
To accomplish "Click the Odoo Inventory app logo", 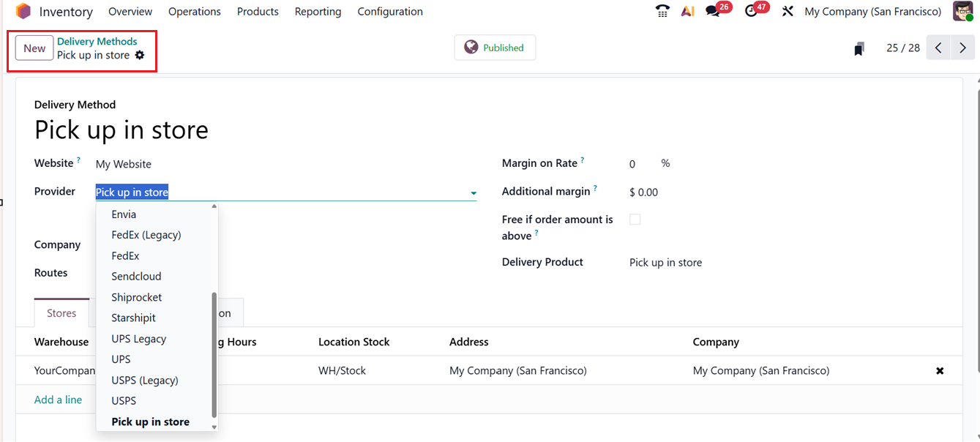I will coord(23,12).
